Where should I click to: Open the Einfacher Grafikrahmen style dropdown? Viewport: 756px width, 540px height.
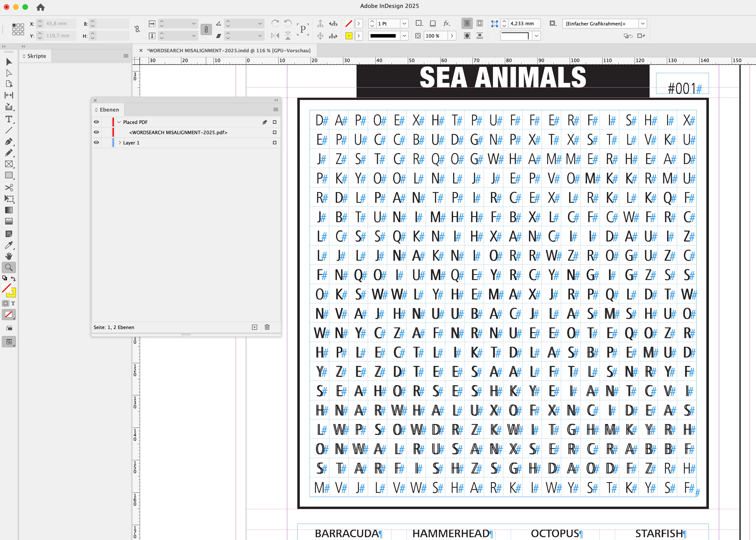click(643, 24)
